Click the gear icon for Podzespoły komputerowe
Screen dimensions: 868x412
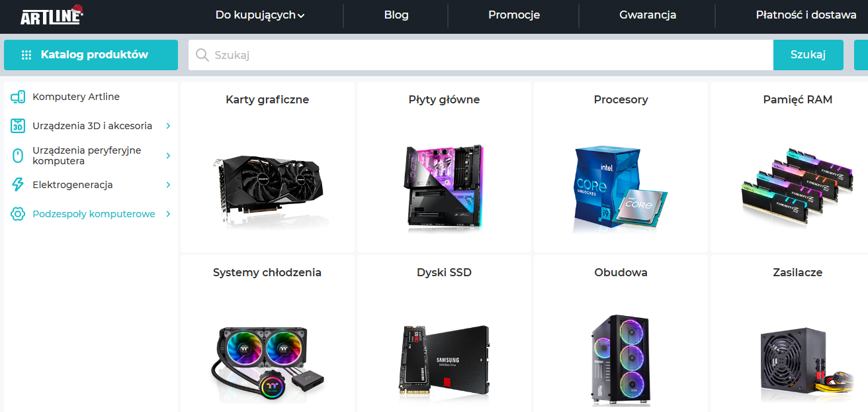pos(18,214)
